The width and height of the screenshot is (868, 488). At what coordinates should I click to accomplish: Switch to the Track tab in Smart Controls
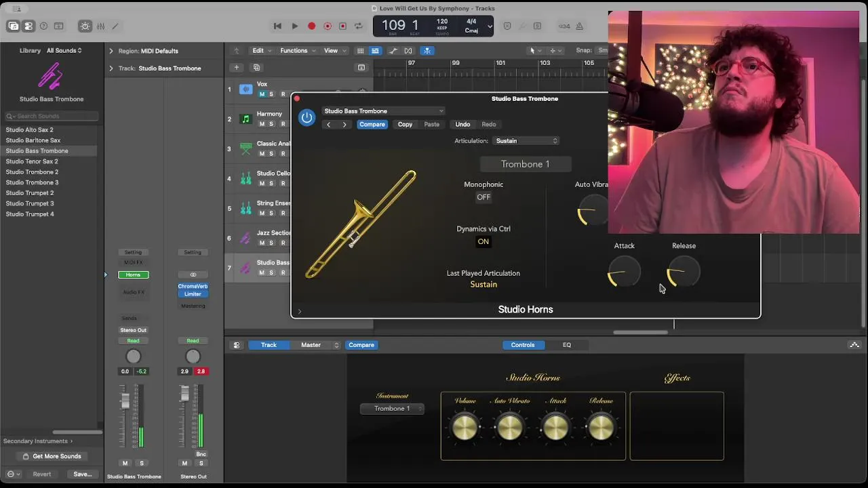point(269,345)
